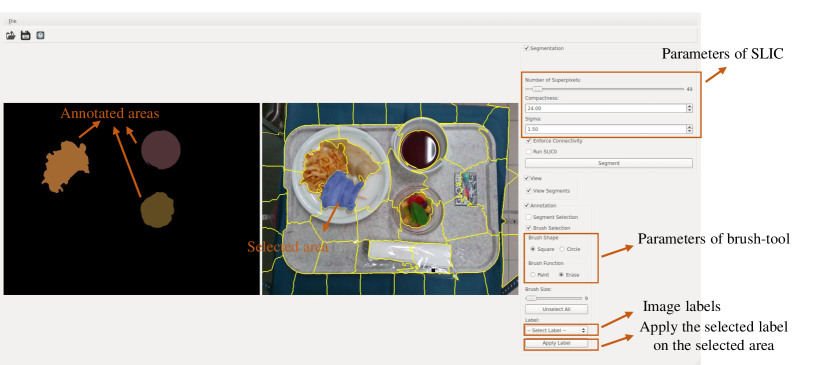Image resolution: width=831 pixels, height=365 pixels.
Task: Click inside the Compactness value field
Action: pyautogui.click(x=605, y=108)
